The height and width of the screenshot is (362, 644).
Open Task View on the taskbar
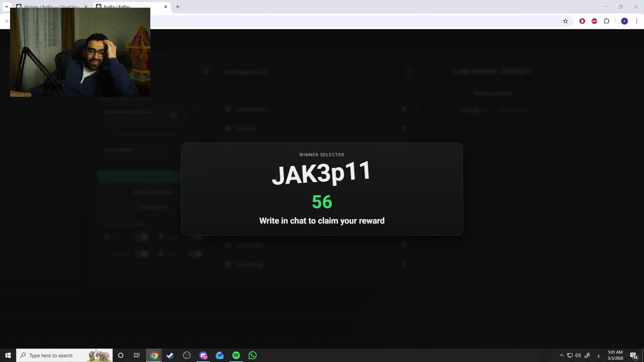[137, 355]
